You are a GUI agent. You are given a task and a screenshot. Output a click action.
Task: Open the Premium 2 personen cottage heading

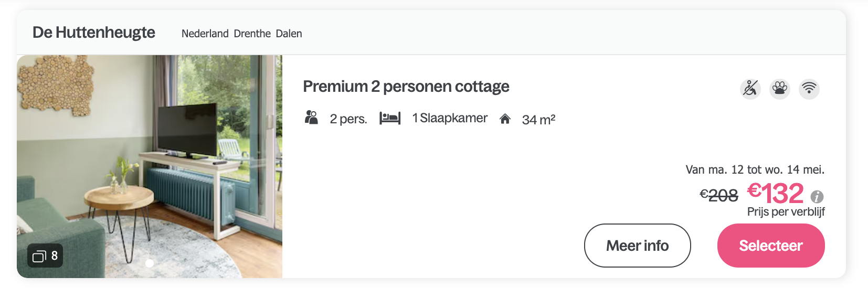coord(406,87)
